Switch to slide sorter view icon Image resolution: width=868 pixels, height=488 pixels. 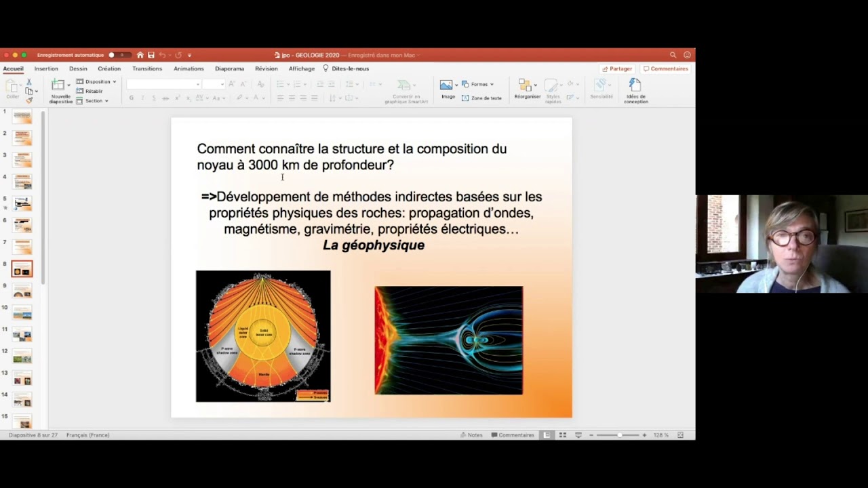coord(562,435)
